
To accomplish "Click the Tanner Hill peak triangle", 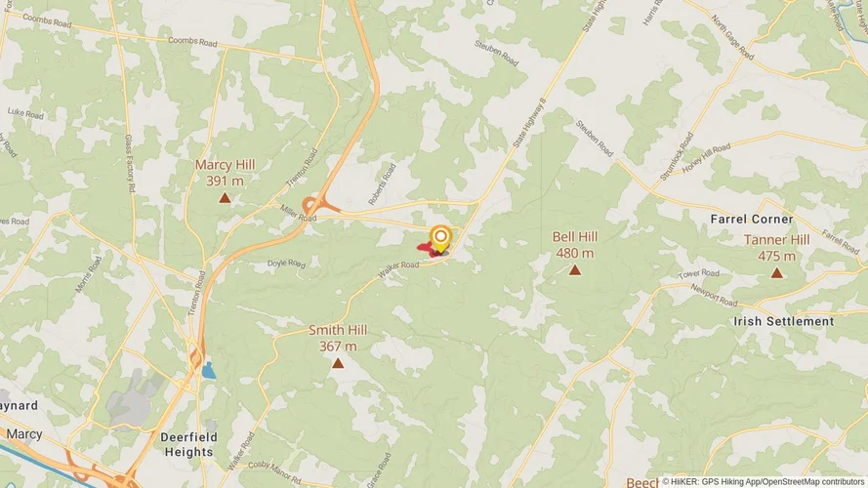I will click(x=777, y=272).
